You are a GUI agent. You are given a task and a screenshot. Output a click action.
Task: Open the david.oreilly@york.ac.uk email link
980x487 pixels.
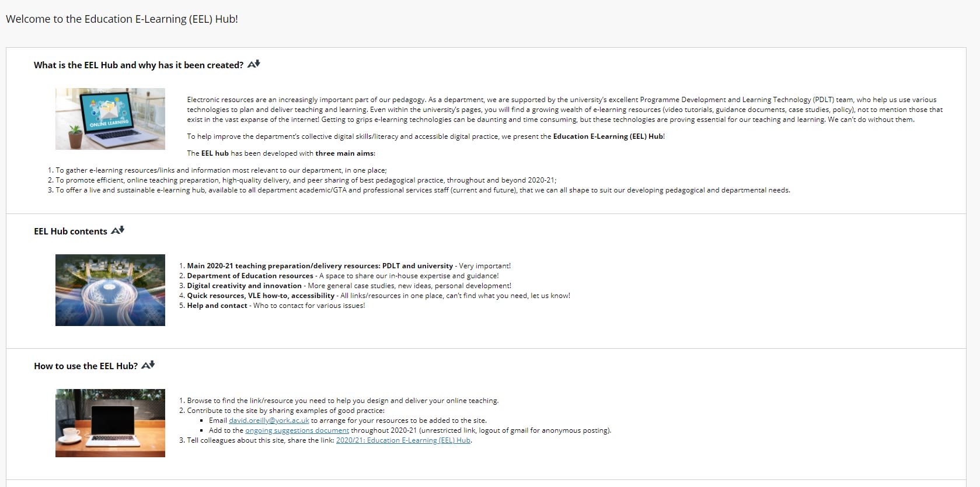click(x=269, y=421)
